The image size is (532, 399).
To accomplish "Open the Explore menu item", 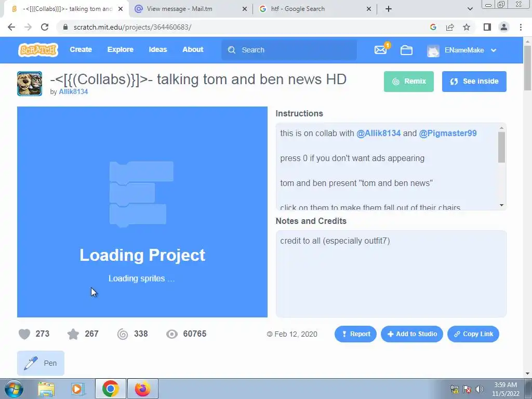I will [121, 49].
